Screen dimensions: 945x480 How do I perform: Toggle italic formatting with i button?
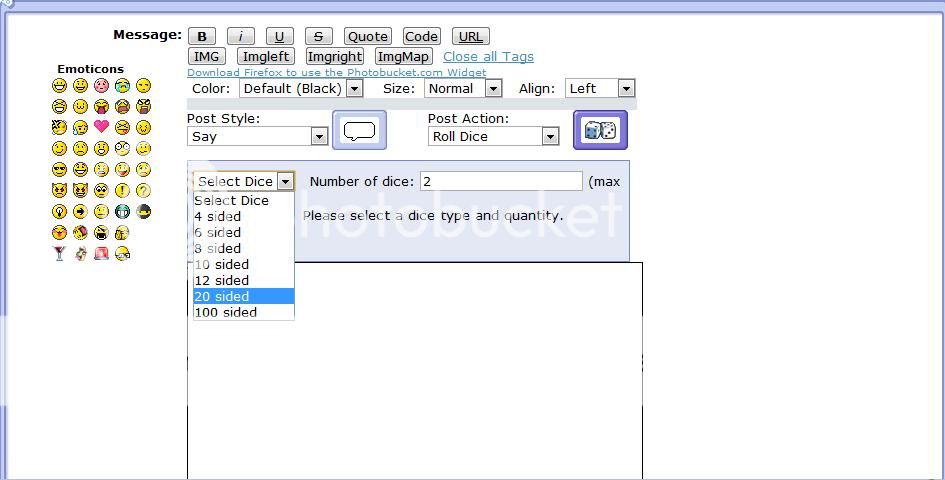(x=241, y=36)
